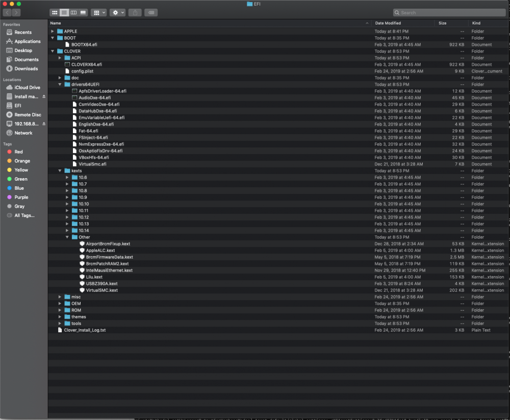Image resolution: width=510 pixels, height=420 pixels.
Task: Select the Clover_Install_Log.txt file
Action: pos(85,331)
